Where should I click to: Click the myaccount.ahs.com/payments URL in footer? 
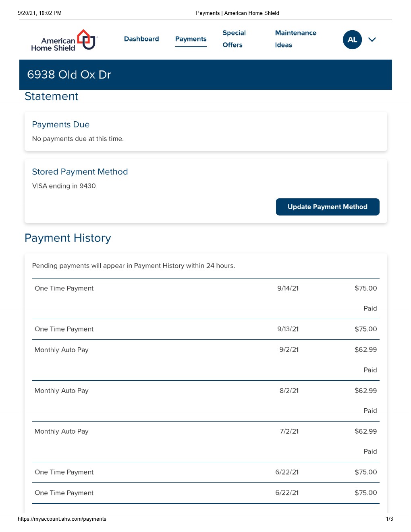tap(62, 519)
